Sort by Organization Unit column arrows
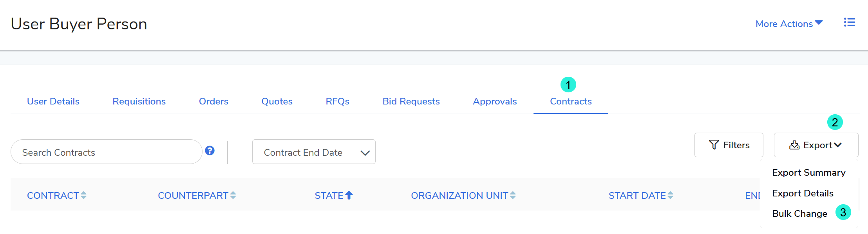The height and width of the screenshot is (234, 868). [x=513, y=195]
